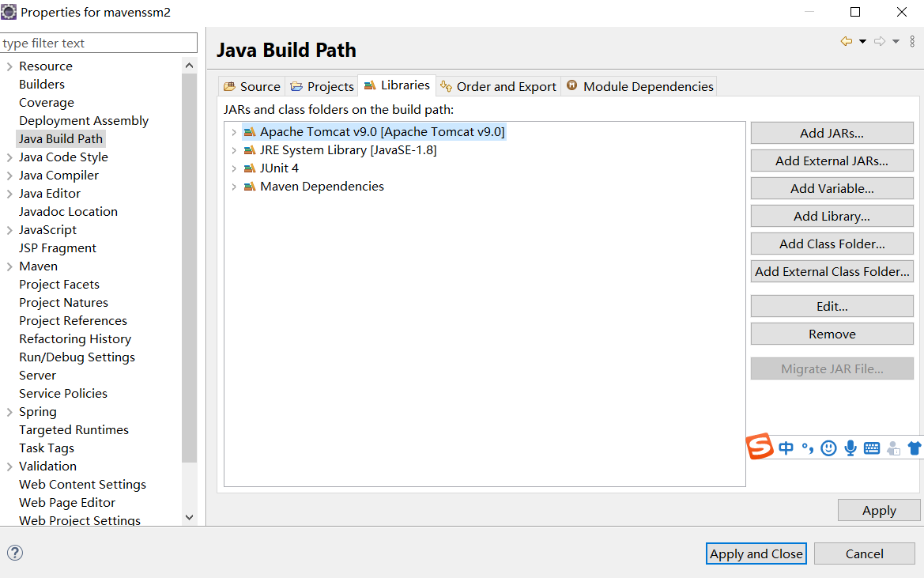924x578 pixels.
Task: Select Project Facets in the sidebar
Action: coord(59,285)
